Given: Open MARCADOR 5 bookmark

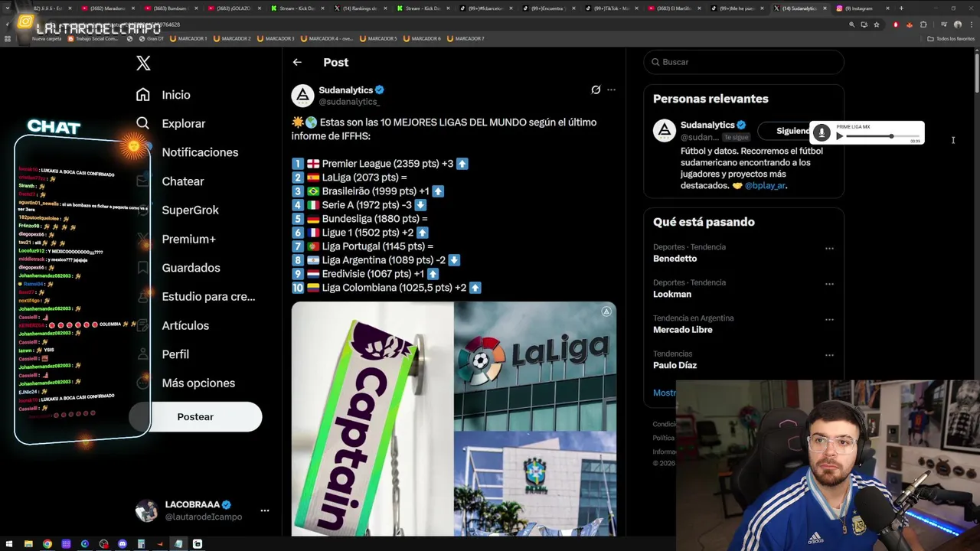Looking at the screenshot, I should [377, 38].
